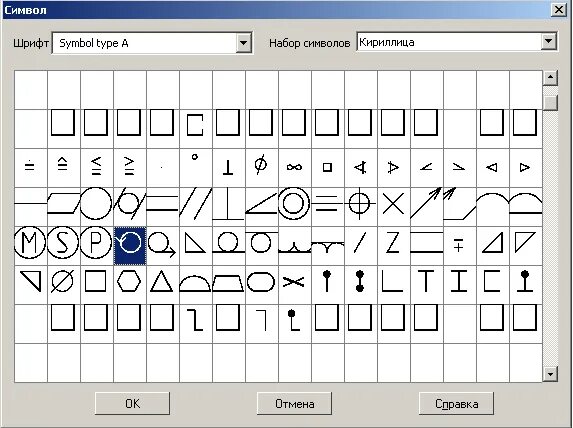Select the parallelogram flatness symbol

(64, 203)
